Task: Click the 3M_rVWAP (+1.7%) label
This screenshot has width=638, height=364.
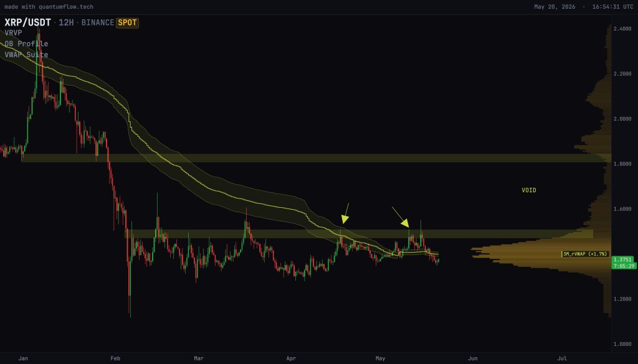Action: tap(585, 254)
